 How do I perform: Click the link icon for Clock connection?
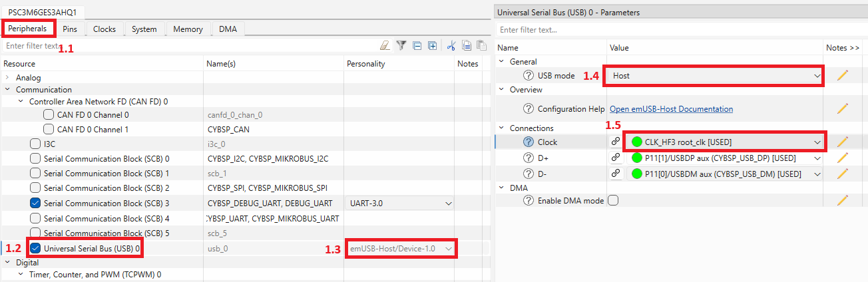click(x=616, y=142)
